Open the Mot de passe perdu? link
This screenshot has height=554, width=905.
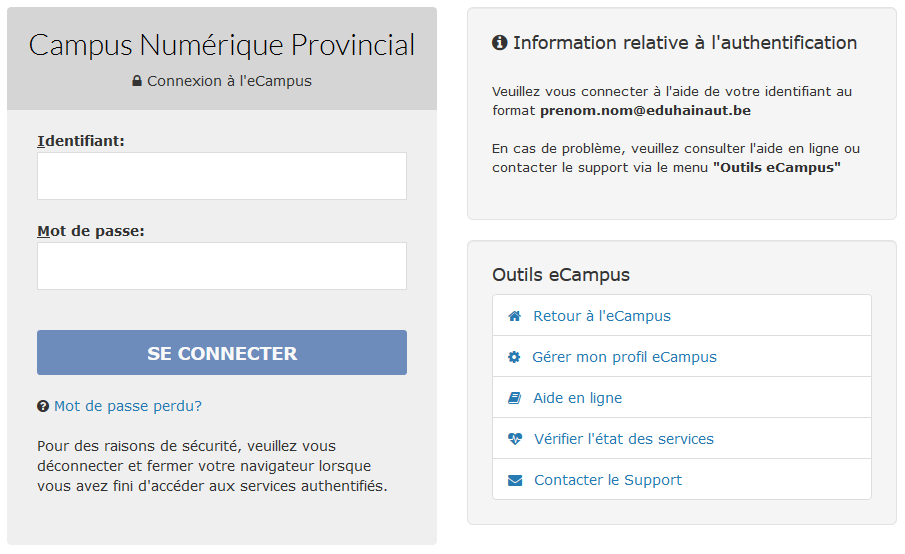[x=128, y=406]
